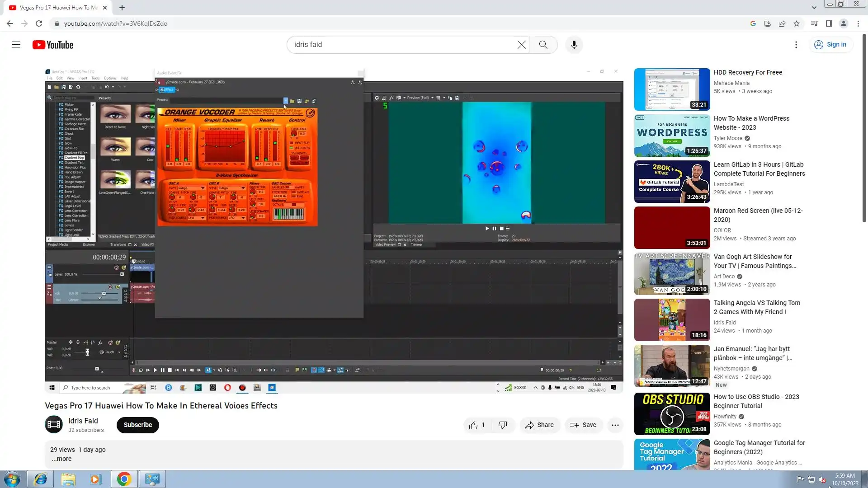Select the Vegas Pro 17 browser tab

click(x=58, y=8)
